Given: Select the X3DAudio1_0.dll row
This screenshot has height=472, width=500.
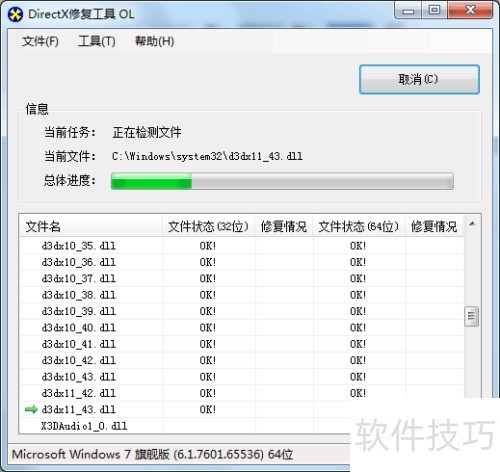Looking at the screenshot, I should 185,426.
